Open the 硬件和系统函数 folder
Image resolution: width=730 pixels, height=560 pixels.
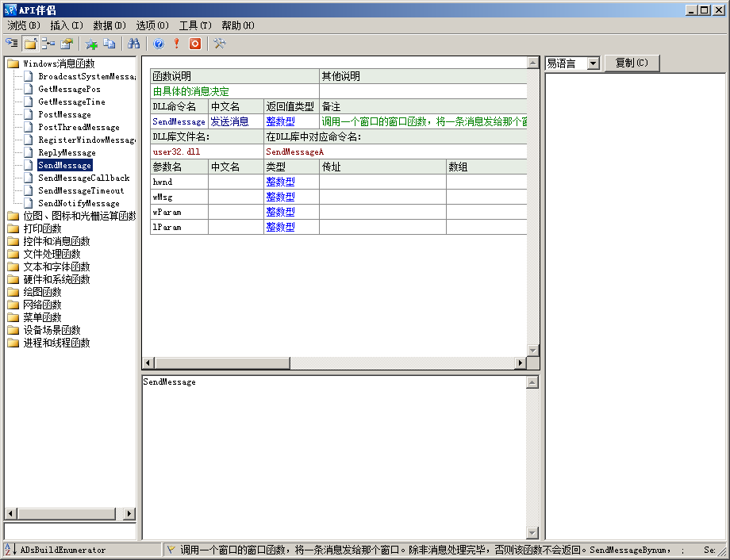click(x=56, y=279)
